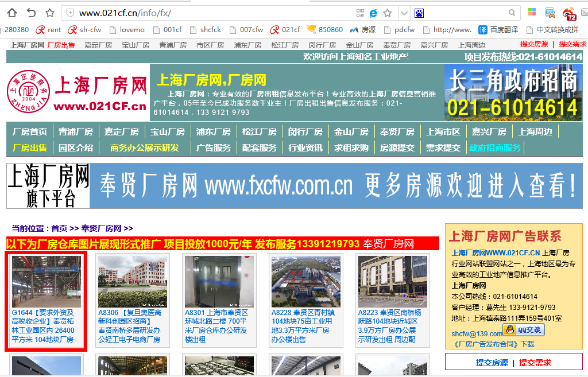Screen dimensions: 588x377
Task: Open the A8301 环城北路二楼 listing link
Action: 216,326
